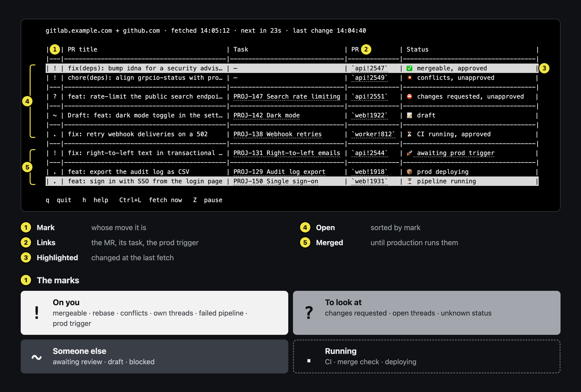Open the PROJ-131 Right-to-left emails task link
Screen dimensions: 581x392
[x=287, y=153]
